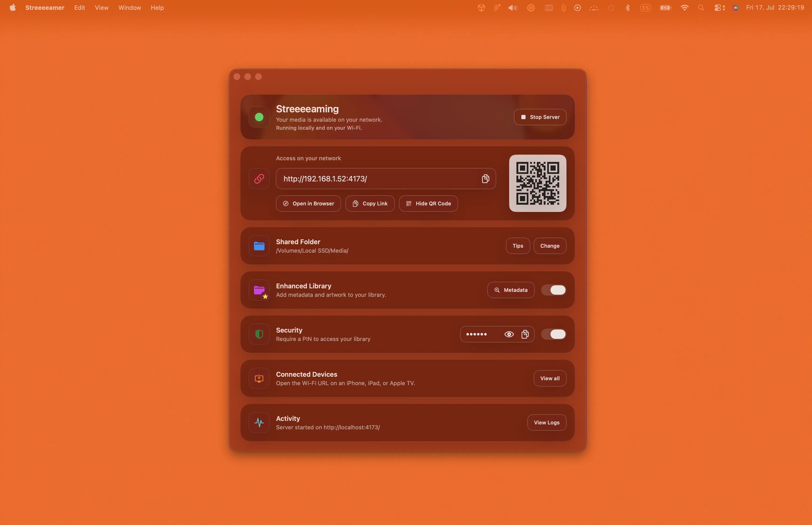The width and height of the screenshot is (812, 525).
Task: Click the 1Password-style circle menu bar icon
Action: (531, 8)
